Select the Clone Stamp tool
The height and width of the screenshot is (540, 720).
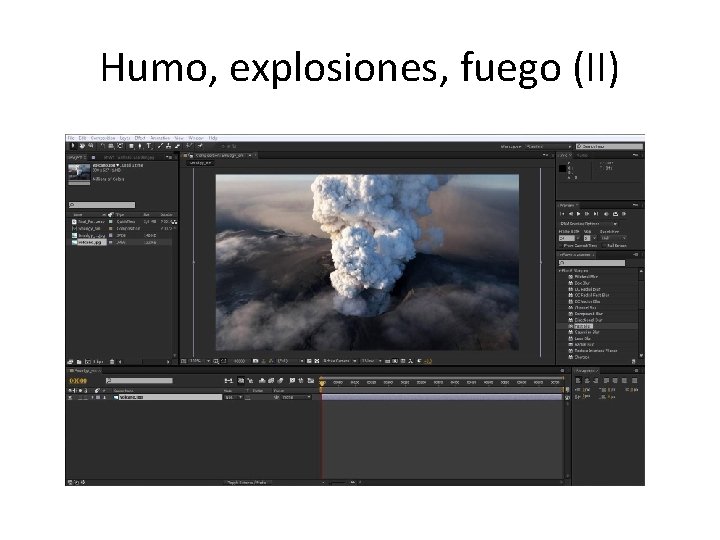click(x=169, y=146)
